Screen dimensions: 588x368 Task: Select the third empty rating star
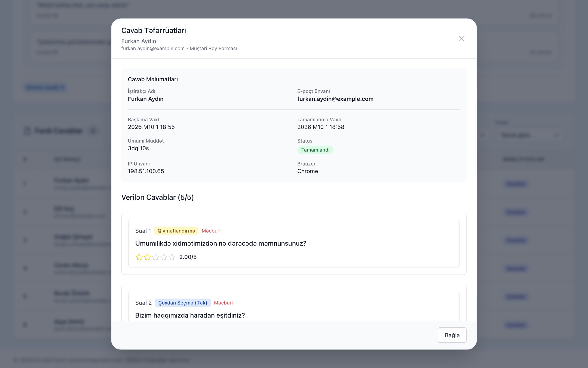click(x=155, y=257)
